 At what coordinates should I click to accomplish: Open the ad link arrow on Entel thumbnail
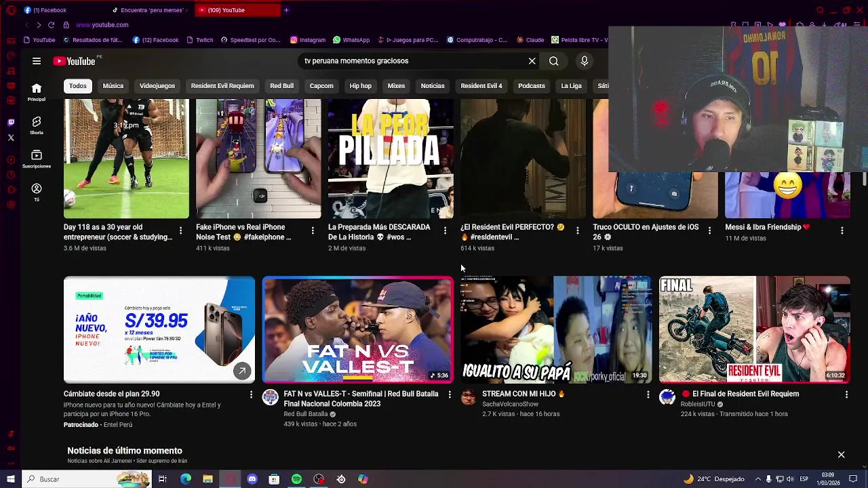coord(241,371)
